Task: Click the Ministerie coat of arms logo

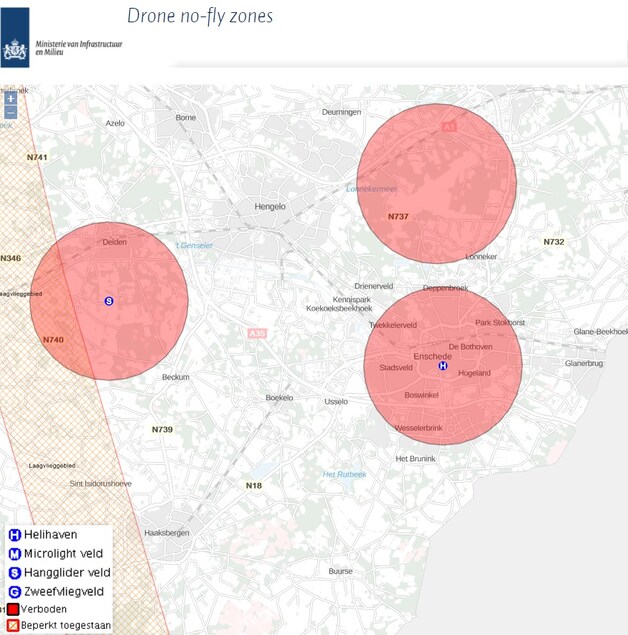Action: [15, 38]
